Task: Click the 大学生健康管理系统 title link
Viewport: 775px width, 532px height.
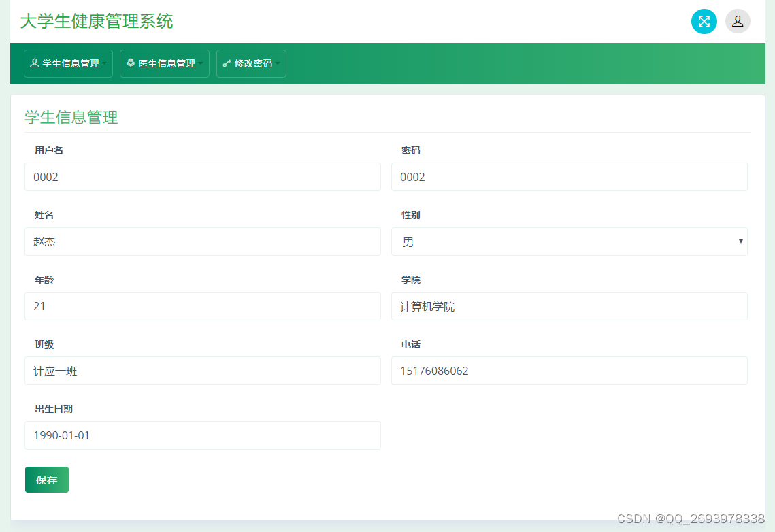Action: tap(96, 21)
